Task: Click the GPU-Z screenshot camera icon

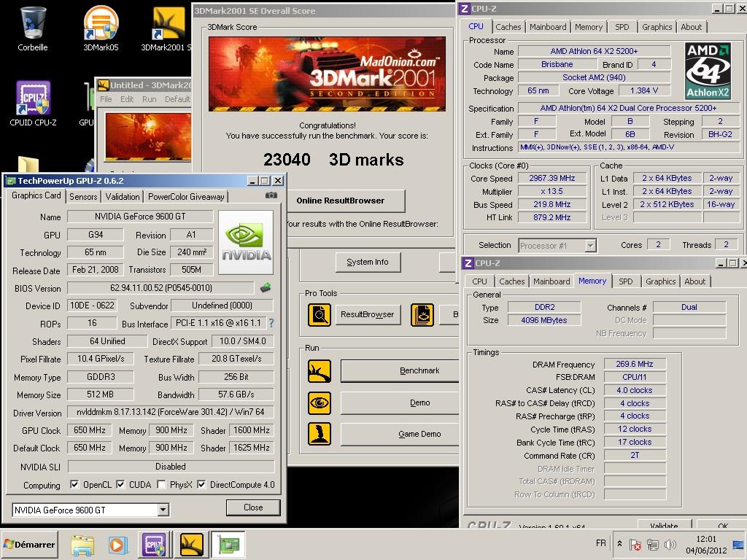Action: point(271,195)
